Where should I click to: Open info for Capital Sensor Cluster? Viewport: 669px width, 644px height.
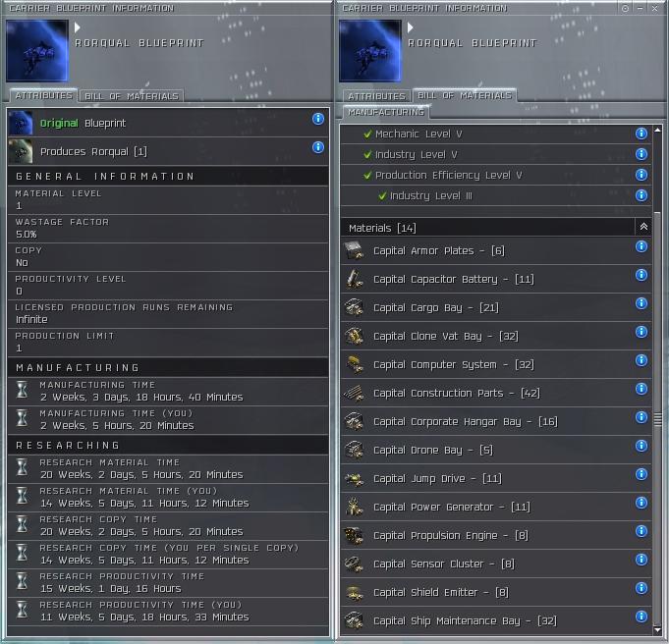641,560
